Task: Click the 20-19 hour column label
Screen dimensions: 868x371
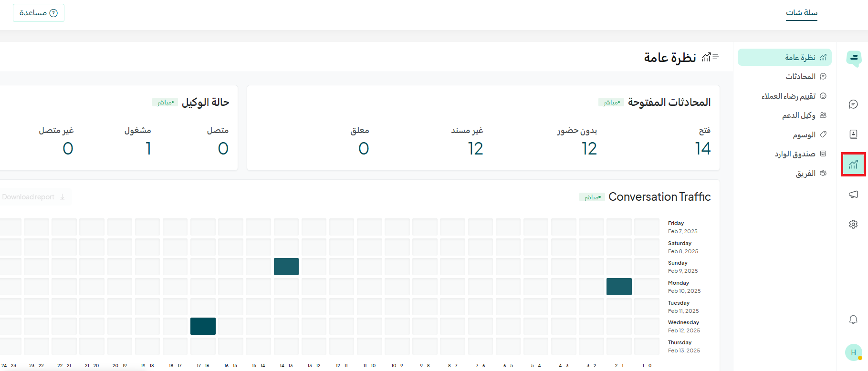Action: [x=120, y=366]
